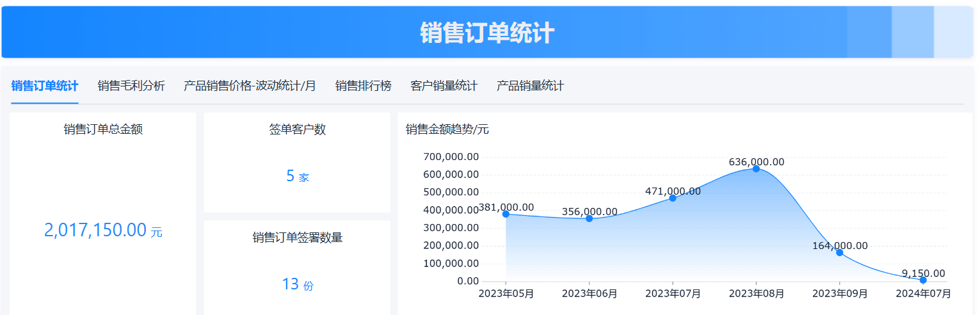This screenshot has width=980, height=315.
Task: Click the 636,000.00 data label
Action: (x=756, y=163)
